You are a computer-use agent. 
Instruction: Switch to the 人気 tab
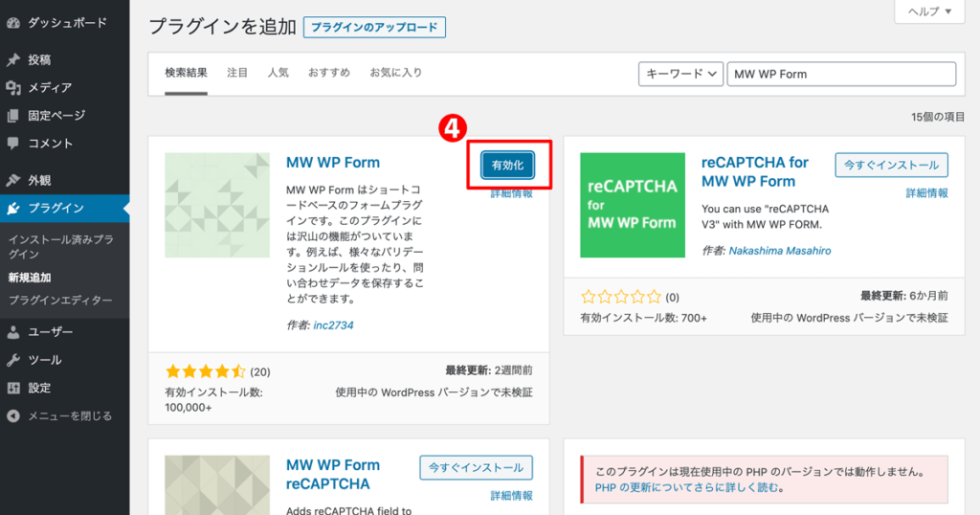pyautogui.click(x=278, y=73)
